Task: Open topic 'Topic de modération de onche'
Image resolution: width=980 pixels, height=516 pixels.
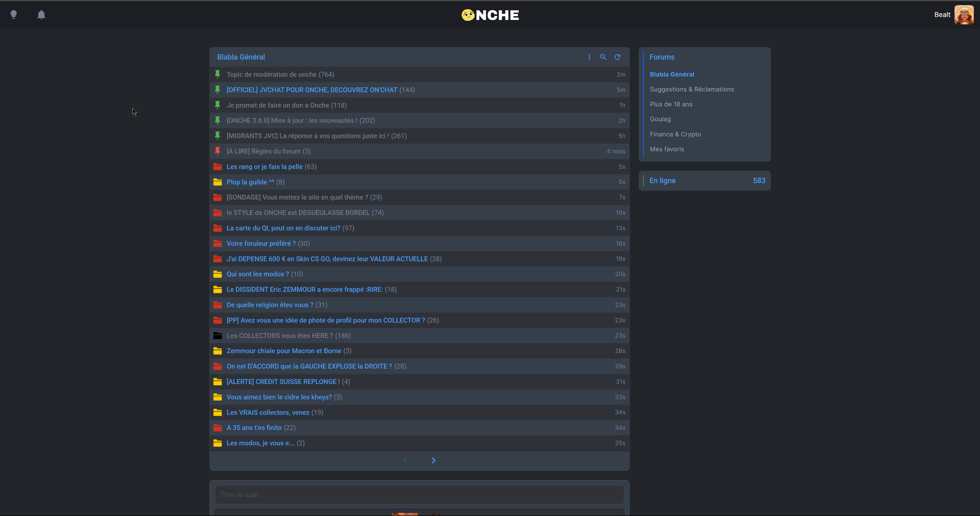Action: tap(271, 74)
